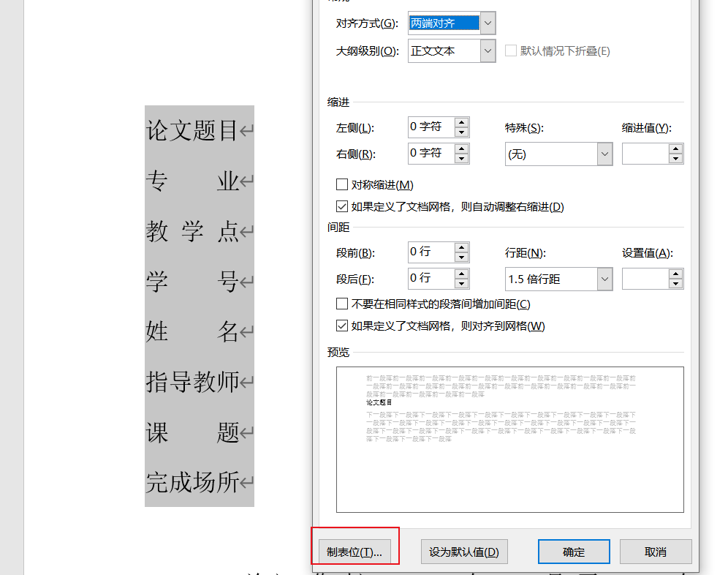Increase the 左侧 indent with up arrow

coord(461,122)
